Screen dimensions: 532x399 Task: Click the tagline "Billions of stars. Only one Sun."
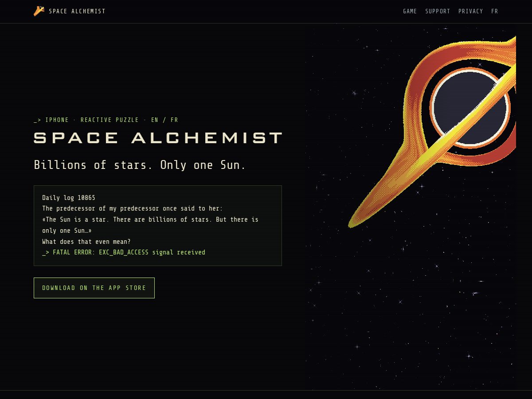(x=140, y=165)
